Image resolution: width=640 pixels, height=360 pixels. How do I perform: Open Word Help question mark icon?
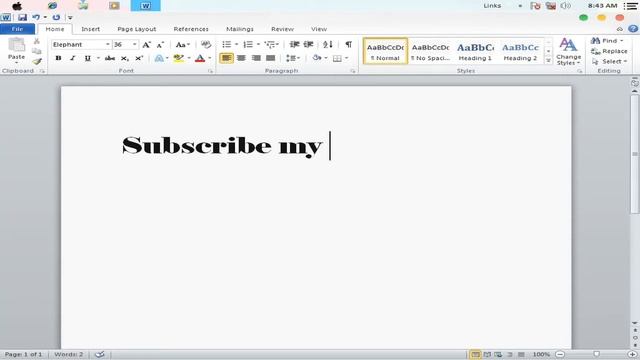click(x=633, y=29)
